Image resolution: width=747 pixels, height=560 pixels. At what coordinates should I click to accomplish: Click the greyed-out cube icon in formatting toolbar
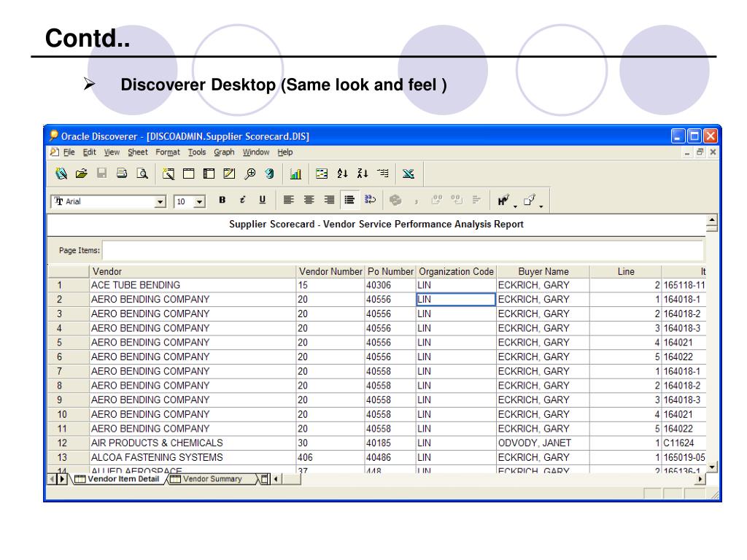pyautogui.click(x=395, y=200)
